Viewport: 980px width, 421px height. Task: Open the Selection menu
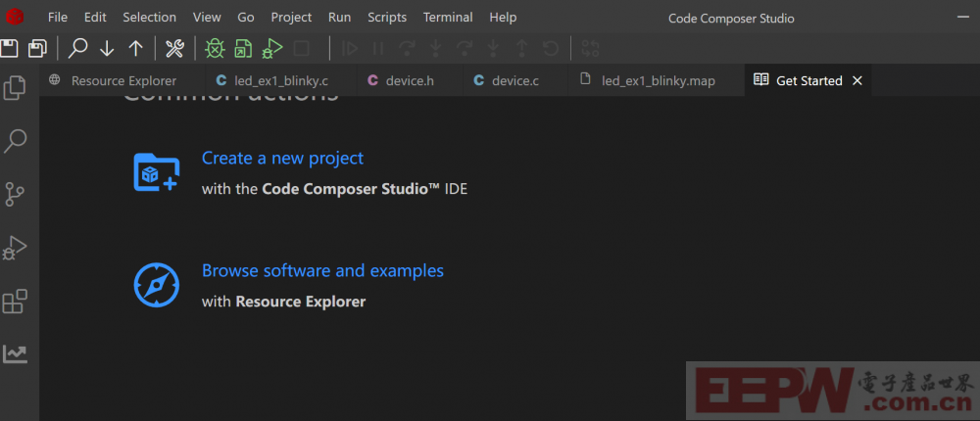(149, 18)
